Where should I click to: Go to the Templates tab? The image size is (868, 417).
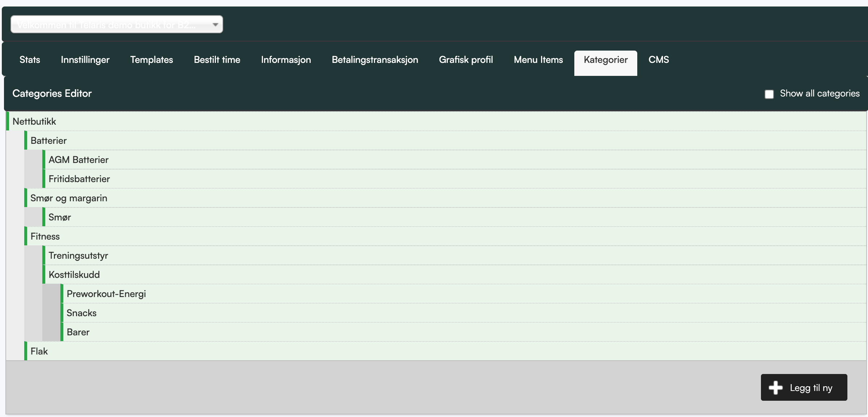(152, 60)
